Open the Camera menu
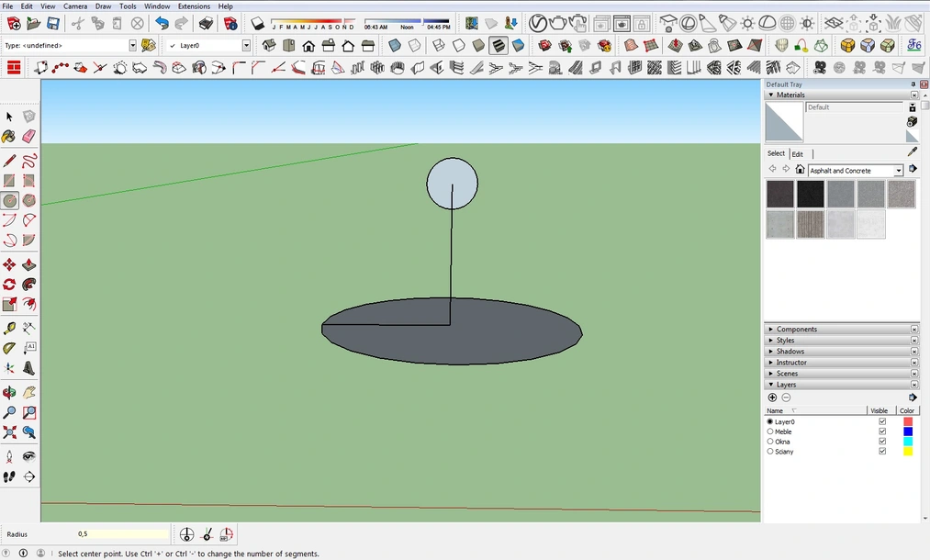930x560 pixels. point(75,6)
